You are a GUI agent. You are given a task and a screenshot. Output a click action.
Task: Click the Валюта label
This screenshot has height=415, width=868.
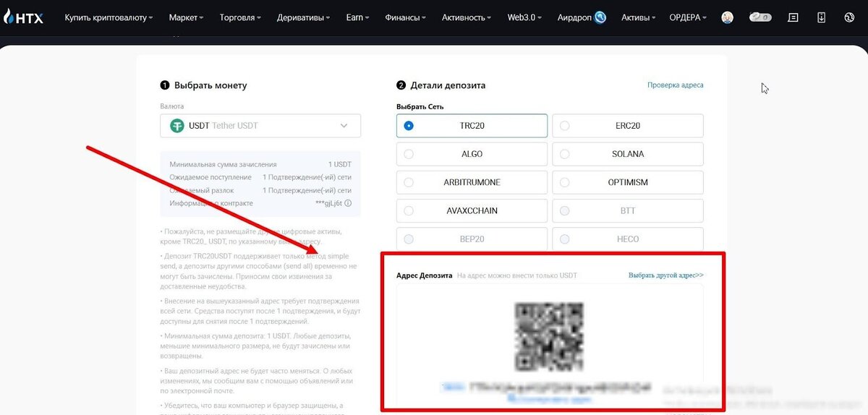(x=172, y=106)
